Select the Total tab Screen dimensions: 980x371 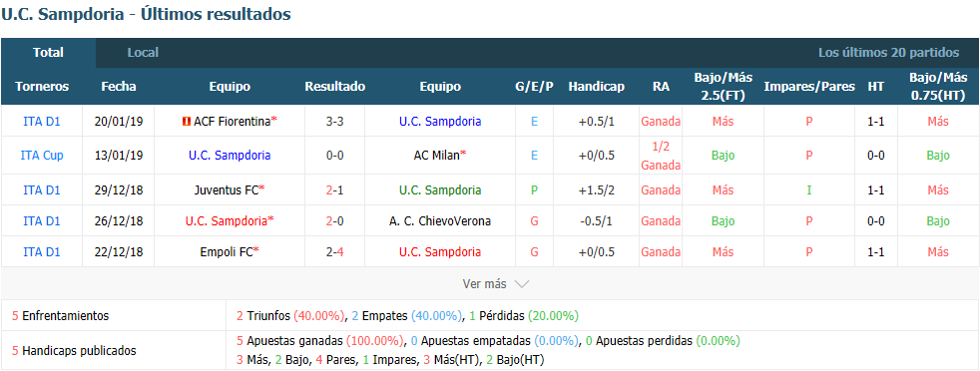tap(48, 53)
